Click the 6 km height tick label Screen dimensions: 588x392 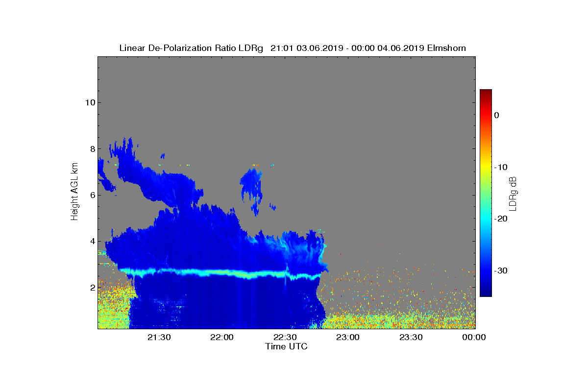coord(92,195)
